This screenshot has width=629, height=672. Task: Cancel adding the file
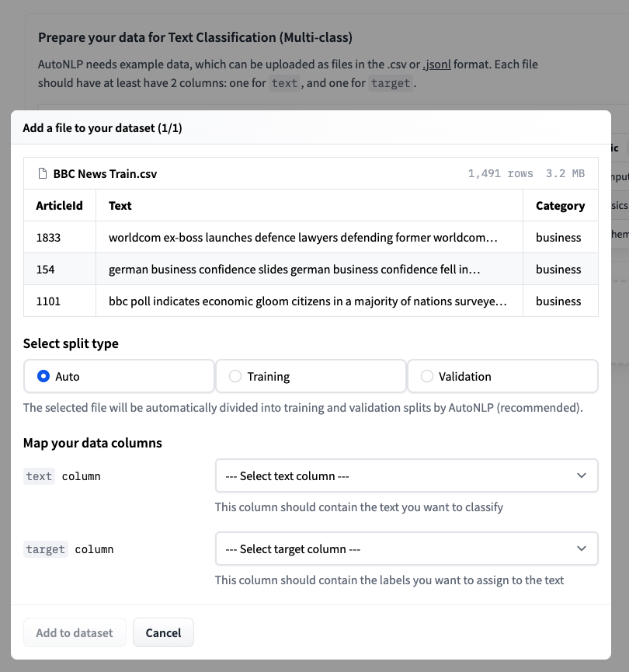point(163,633)
